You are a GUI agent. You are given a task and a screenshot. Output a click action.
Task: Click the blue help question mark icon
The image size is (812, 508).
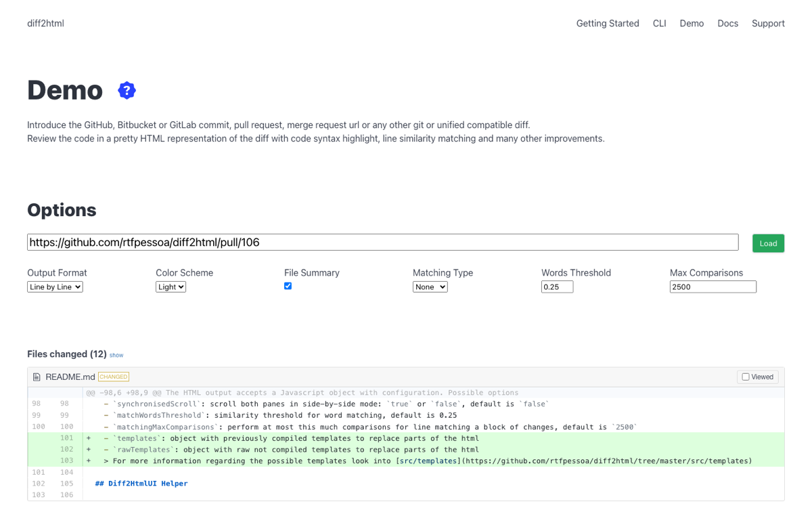[127, 90]
